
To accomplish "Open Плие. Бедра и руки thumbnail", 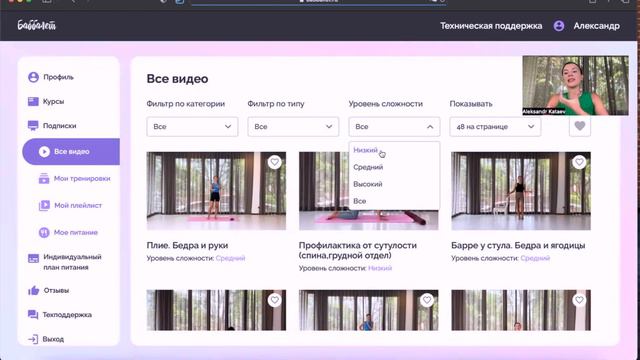I will click(x=216, y=191).
